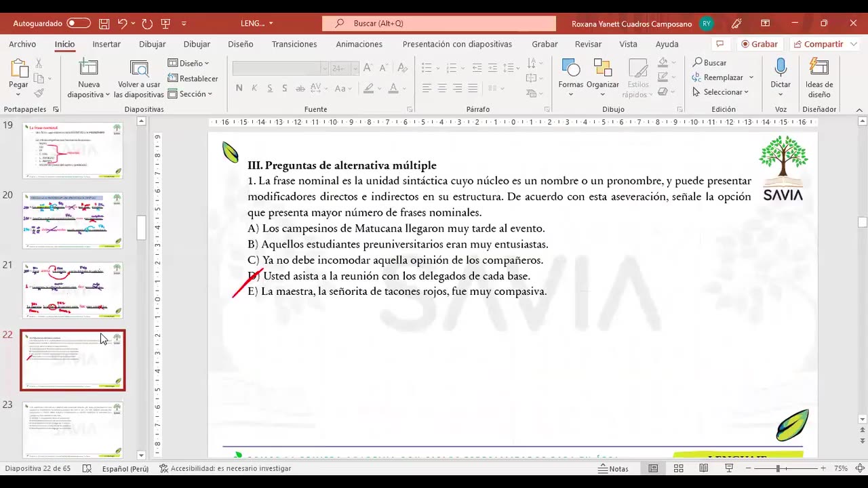Viewport: 868px width, 488px height.
Task: Start presentation from beginning icon
Action: pos(165,23)
